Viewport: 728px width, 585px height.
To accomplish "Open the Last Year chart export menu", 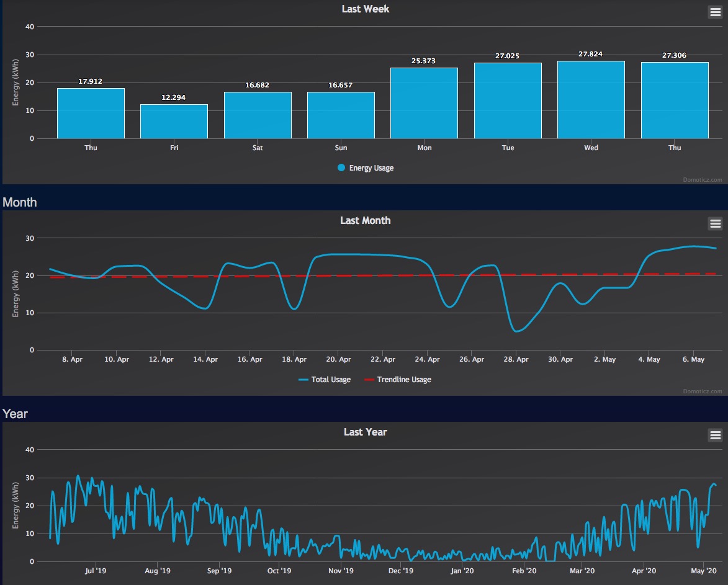I will click(716, 435).
